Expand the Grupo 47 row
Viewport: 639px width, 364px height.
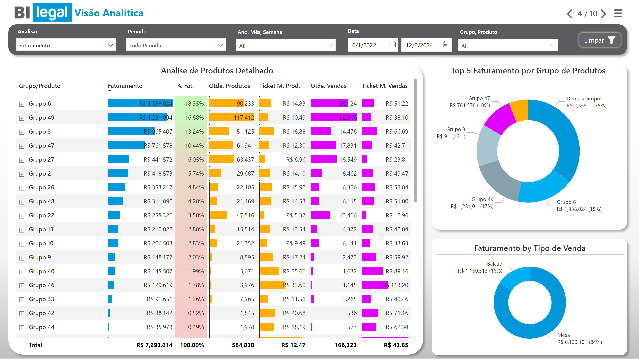coord(22,146)
